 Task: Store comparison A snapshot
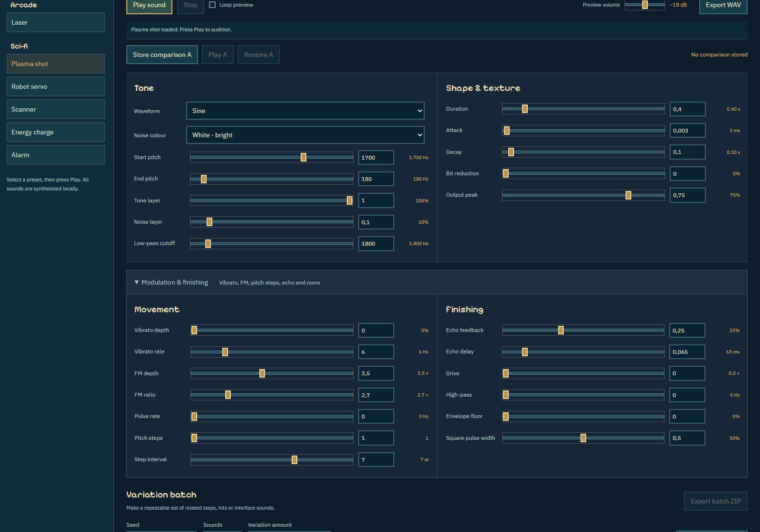click(x=162, y=55)
